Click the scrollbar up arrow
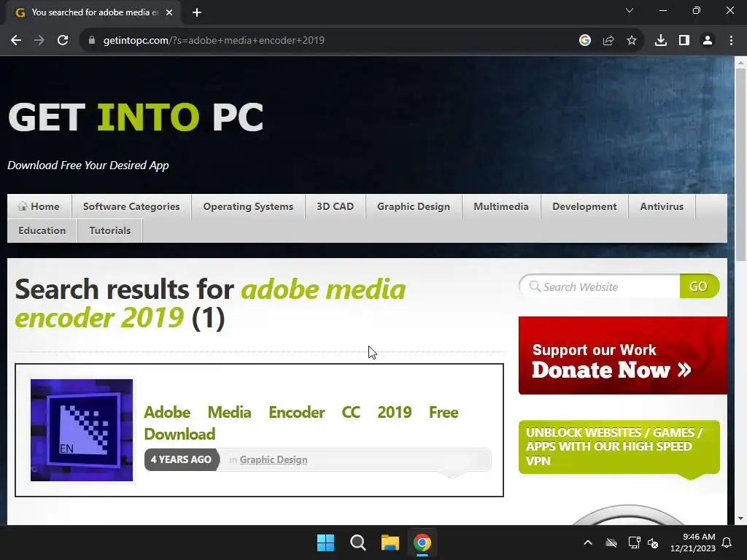Viewport: 747px width, 560px height. coord(740,62)
